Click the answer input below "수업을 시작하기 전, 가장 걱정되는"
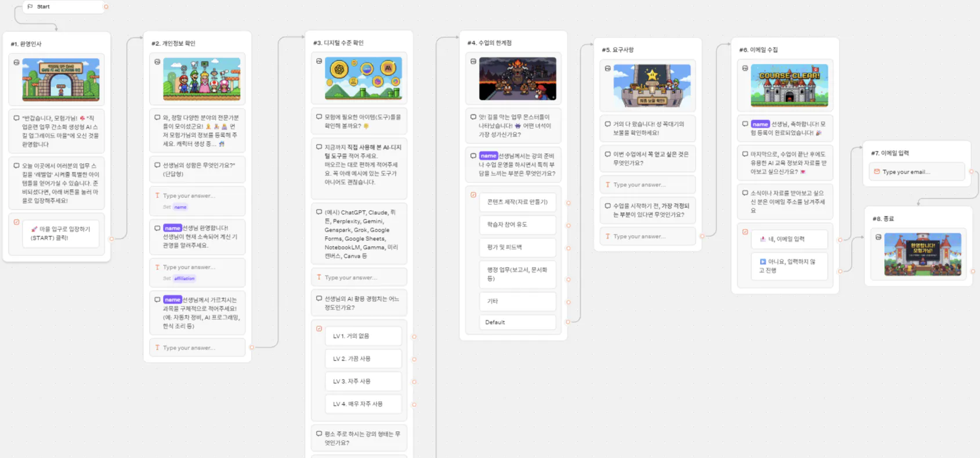 648,236
